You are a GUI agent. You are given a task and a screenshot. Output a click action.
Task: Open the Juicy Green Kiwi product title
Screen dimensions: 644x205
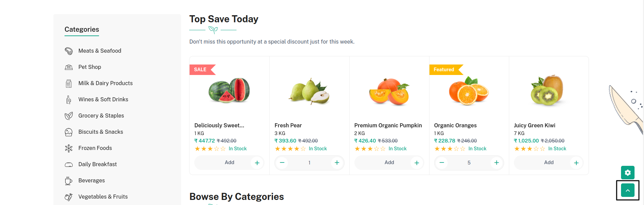point(534,126)
